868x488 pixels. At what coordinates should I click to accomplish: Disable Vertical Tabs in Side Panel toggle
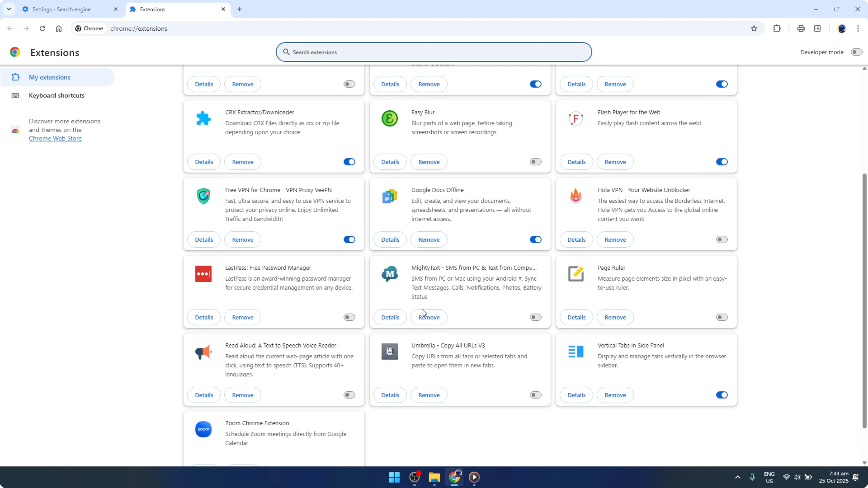coord(722,395)
